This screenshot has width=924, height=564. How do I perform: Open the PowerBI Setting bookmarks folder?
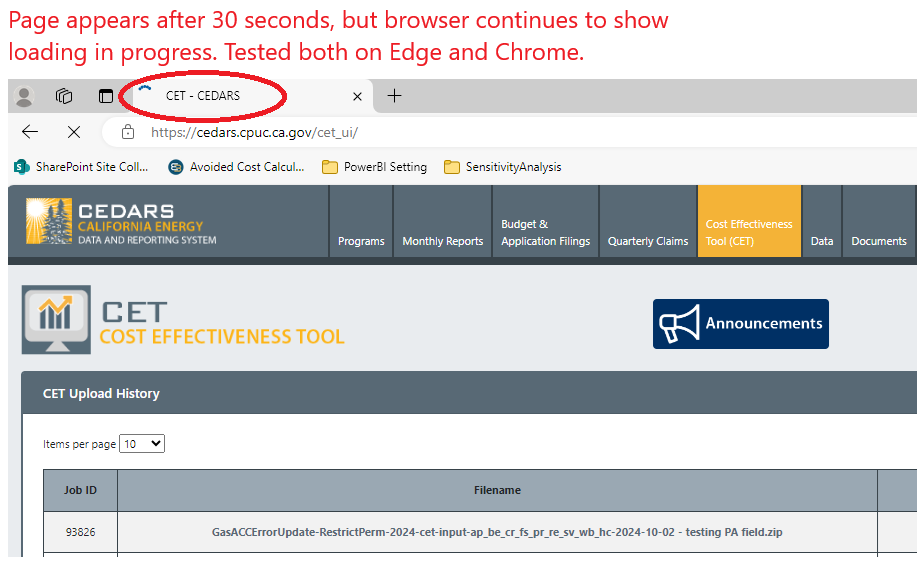(x=375, y=167)
